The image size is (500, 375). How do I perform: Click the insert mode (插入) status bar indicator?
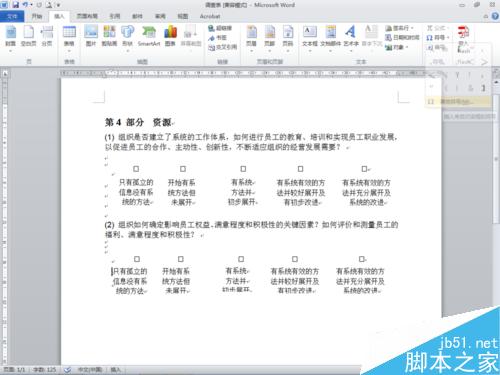115,369
